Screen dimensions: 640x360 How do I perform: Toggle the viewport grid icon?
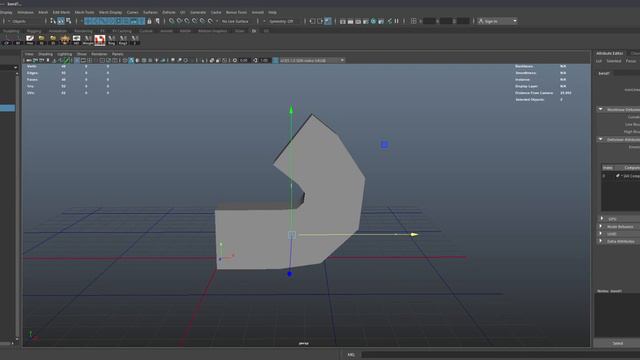[77, 60]
